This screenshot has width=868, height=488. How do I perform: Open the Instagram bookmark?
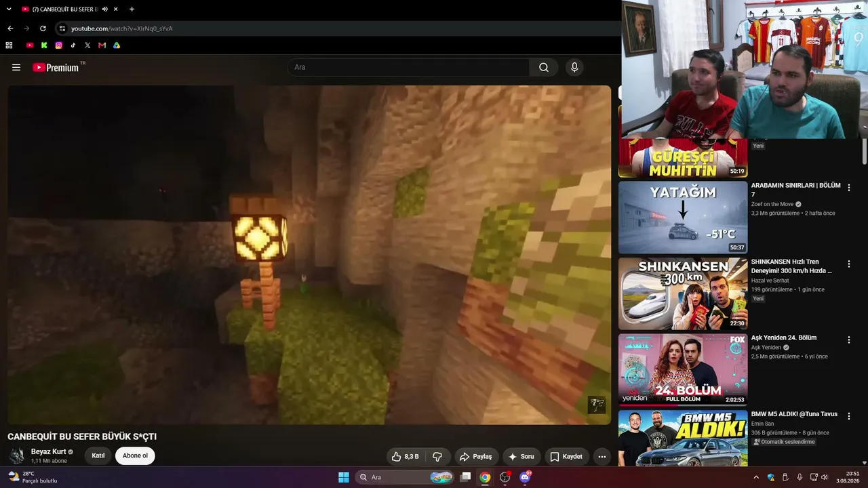[59, 45]
